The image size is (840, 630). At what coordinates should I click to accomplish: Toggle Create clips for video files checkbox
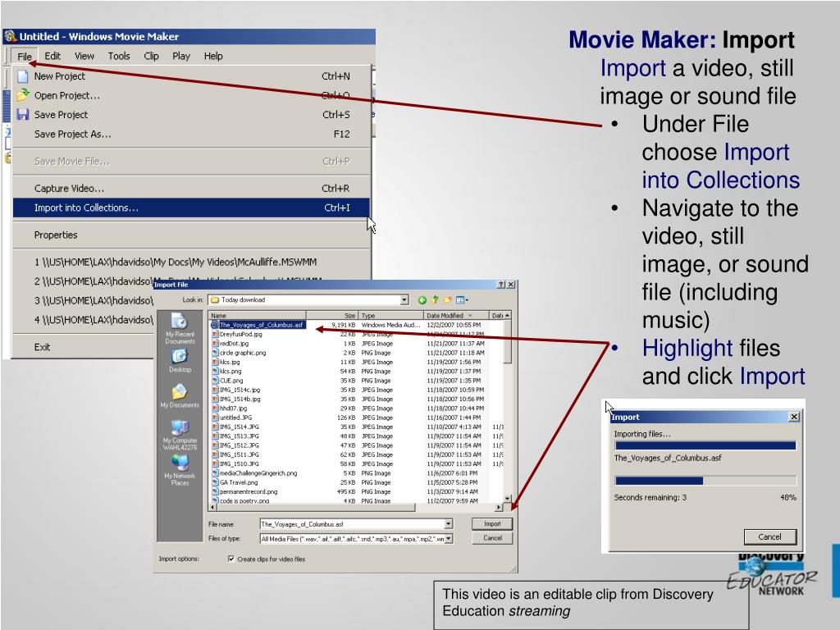tap(231, 559)
